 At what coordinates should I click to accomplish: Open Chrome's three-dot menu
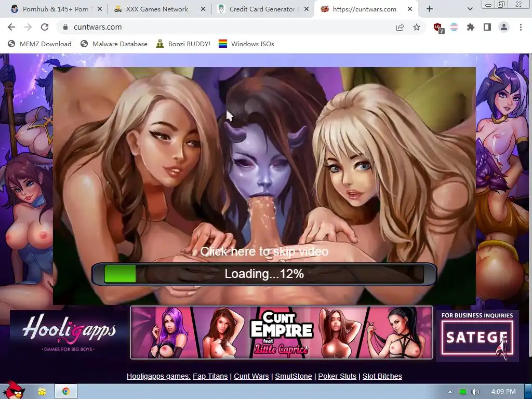coord(521,27)
